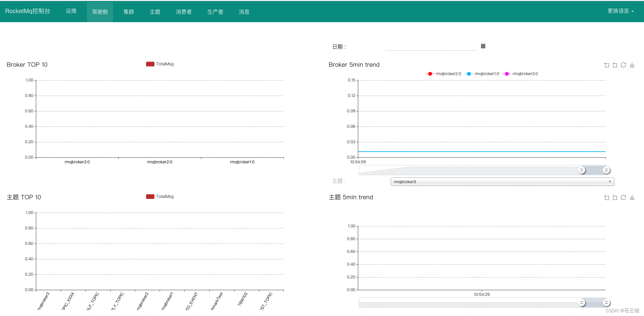The width and height of the screenshot is (644, 316).
Task: Click zoom area icon on 主题 5min trend
Action: tap(606, 198)
